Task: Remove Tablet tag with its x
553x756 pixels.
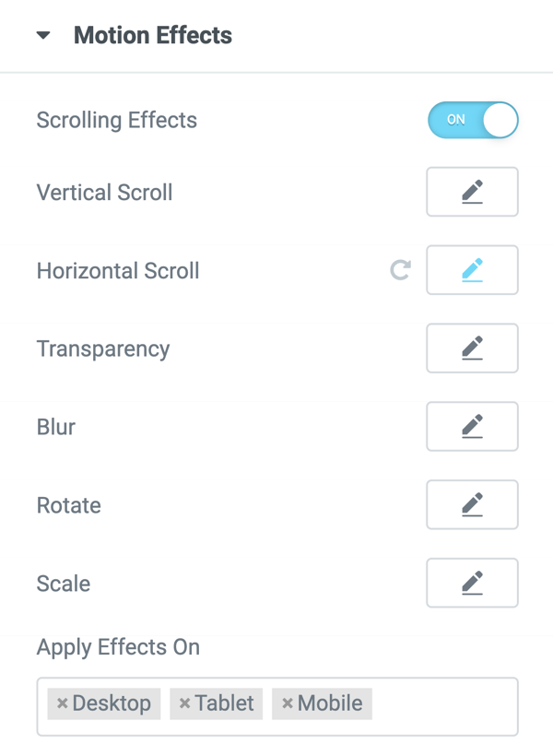Action: 184,703
